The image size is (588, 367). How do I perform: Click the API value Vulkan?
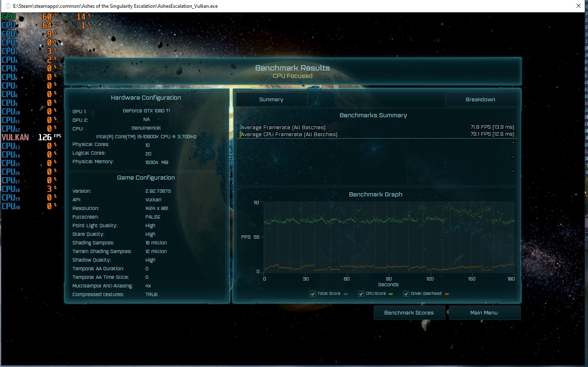pyautogui.click(x=153, y=200)
